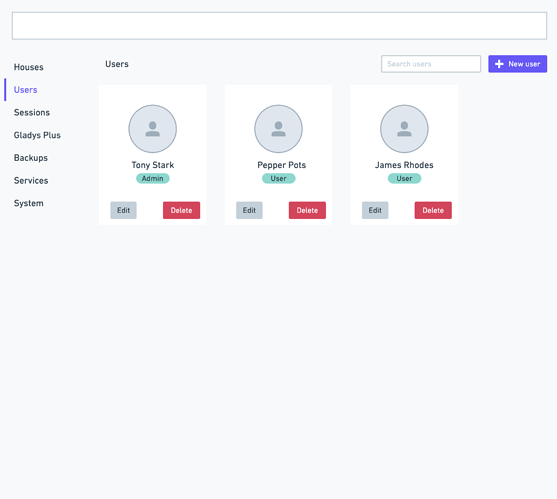Click the New user button

pos(517,64)
